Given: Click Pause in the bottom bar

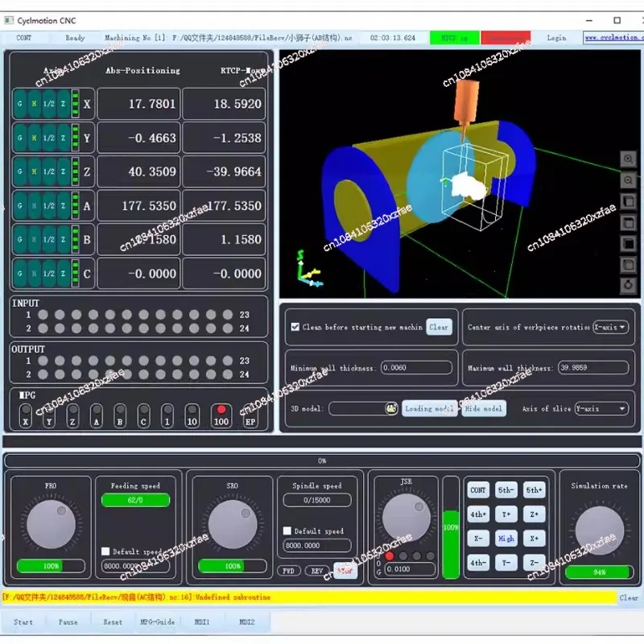Looking at the screenshot, I should 68,621.
